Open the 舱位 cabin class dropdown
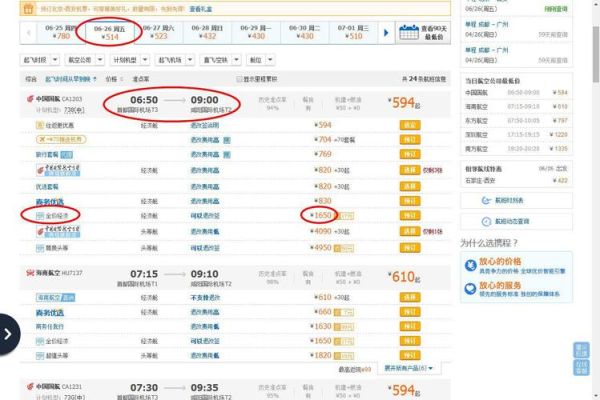Viewport: 600px width, 400px height. (x=261, y=60)
